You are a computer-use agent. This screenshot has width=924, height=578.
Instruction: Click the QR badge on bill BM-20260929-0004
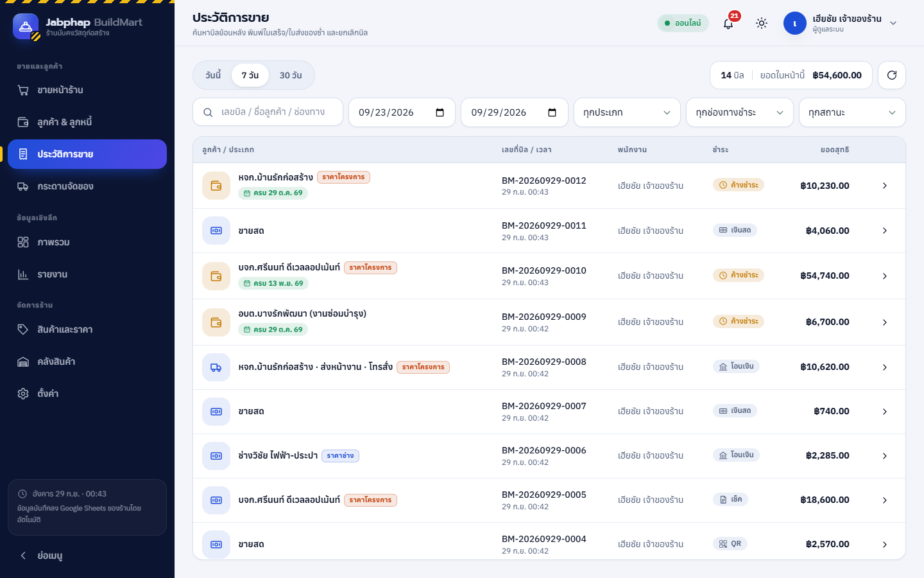(730, 544)
